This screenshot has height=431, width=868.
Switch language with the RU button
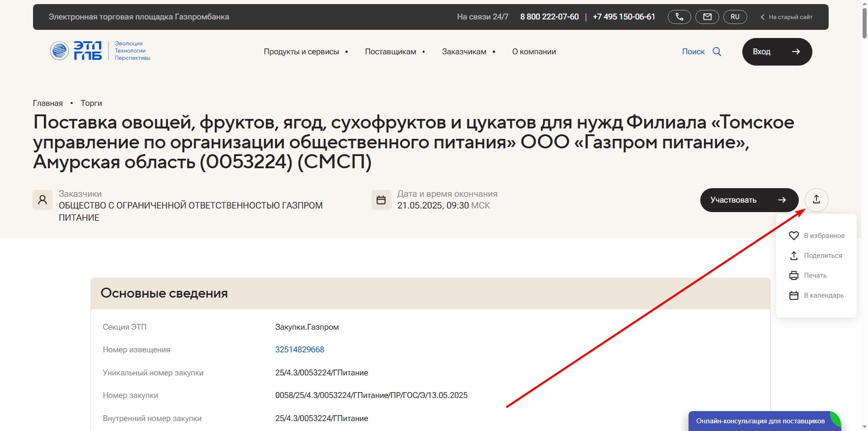735,17
